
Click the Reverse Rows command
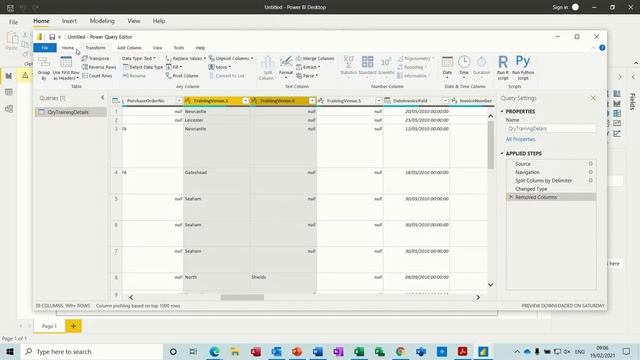click(x=99, y=67)
